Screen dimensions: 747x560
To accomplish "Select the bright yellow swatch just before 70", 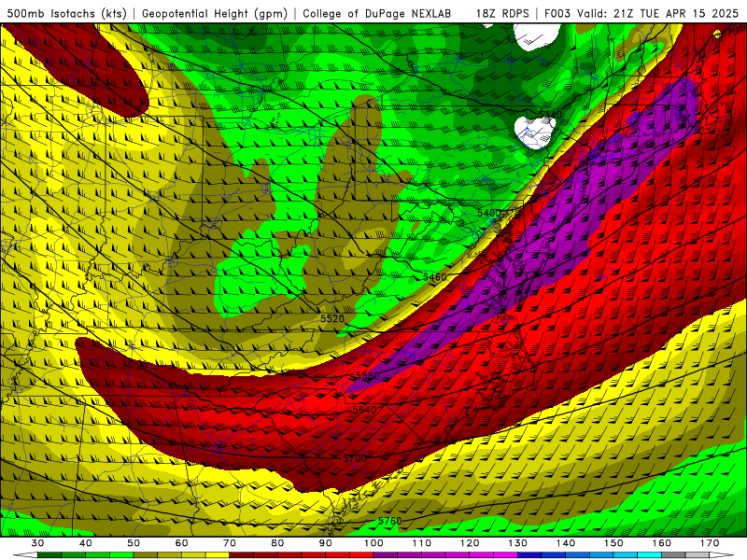I will click(218, 555).
